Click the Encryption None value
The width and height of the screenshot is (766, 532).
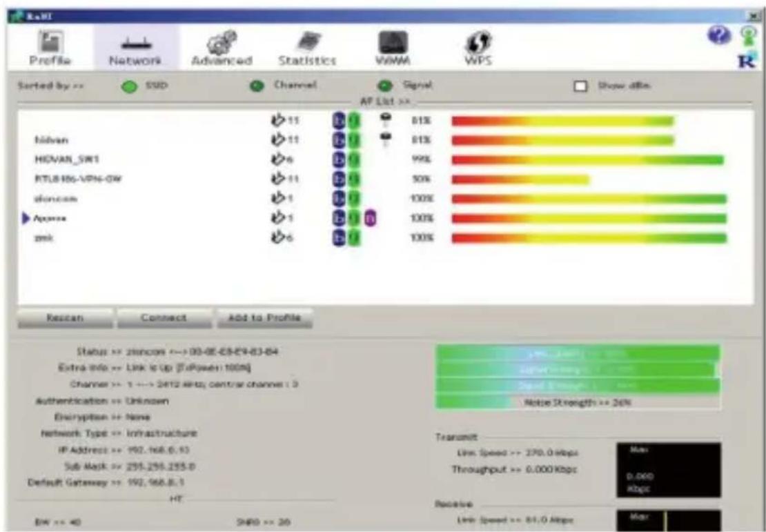138,417
